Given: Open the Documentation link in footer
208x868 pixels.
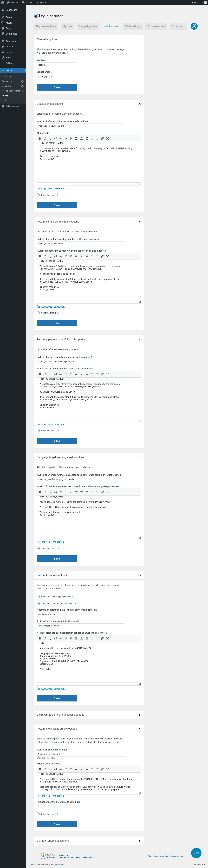Looking at the screenshot, I should tap(161, 856).
